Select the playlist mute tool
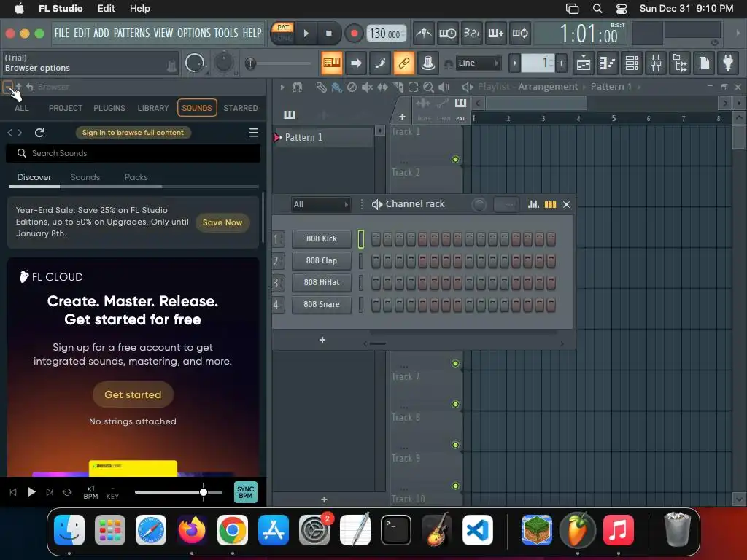Image resolution: width=747 pixels, height=560 pixels. (x=367, y=87)
